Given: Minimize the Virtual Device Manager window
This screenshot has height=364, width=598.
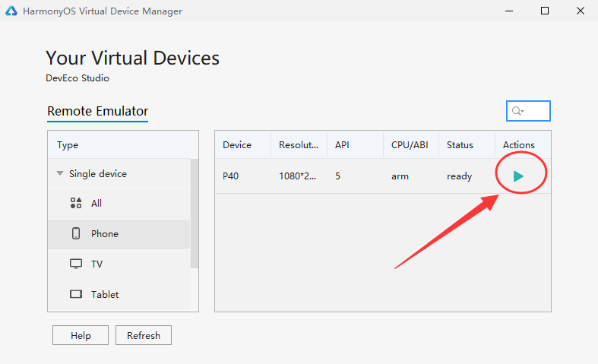Looking at the screenshot, I should tap(509, 11).
